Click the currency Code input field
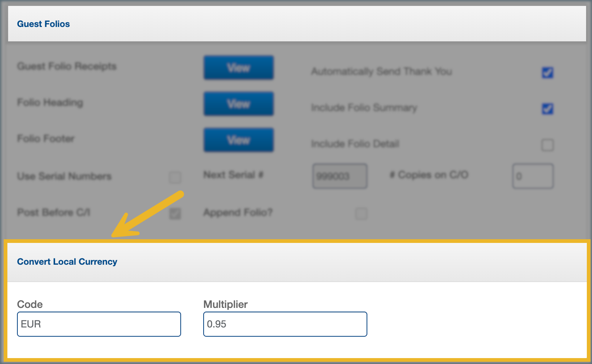 coord(99,324)
